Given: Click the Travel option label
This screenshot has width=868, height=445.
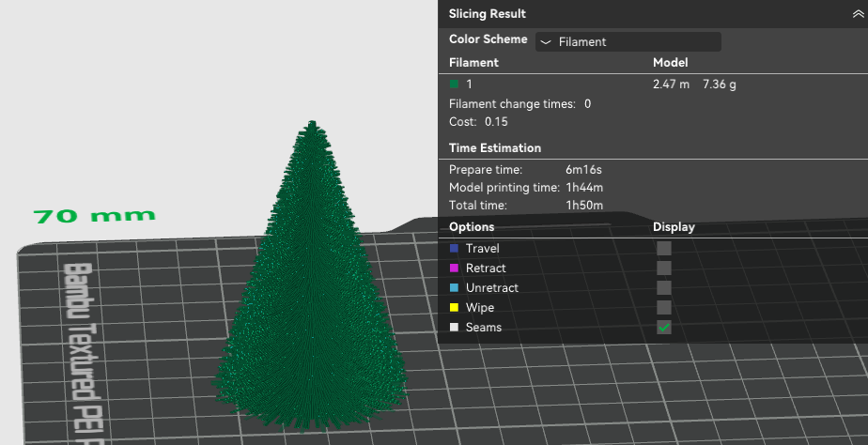Looking at the screenshot, I should pos(482,249).
